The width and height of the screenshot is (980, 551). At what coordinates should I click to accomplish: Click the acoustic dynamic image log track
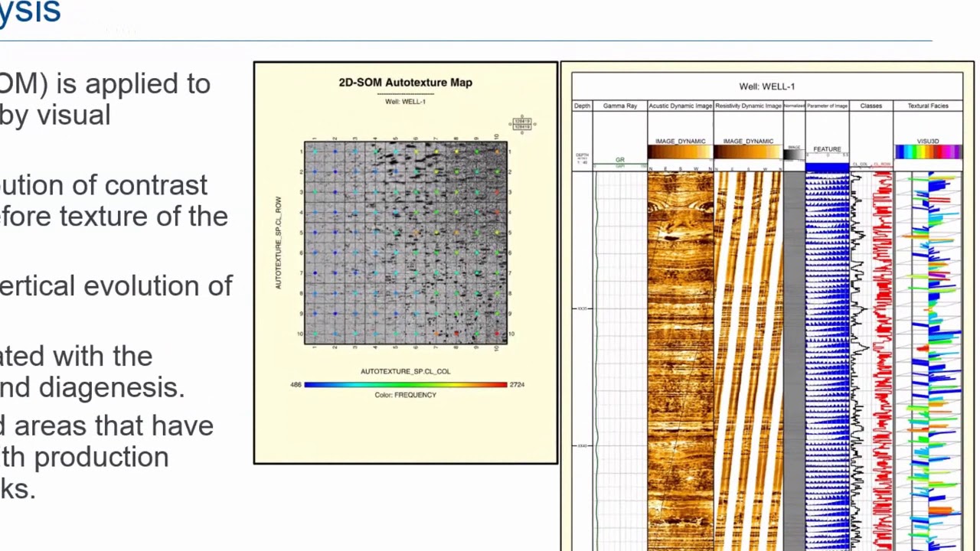click(x=681, y=360)
